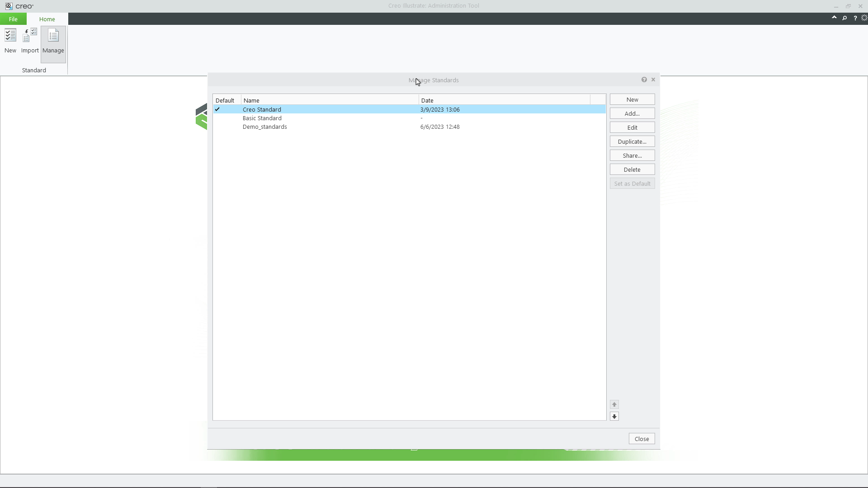Image resolution: width=868 pixels, height=488 pixels.
Task: Click the help icon in the Manage Standards dialog
Action: click(644, 79)
